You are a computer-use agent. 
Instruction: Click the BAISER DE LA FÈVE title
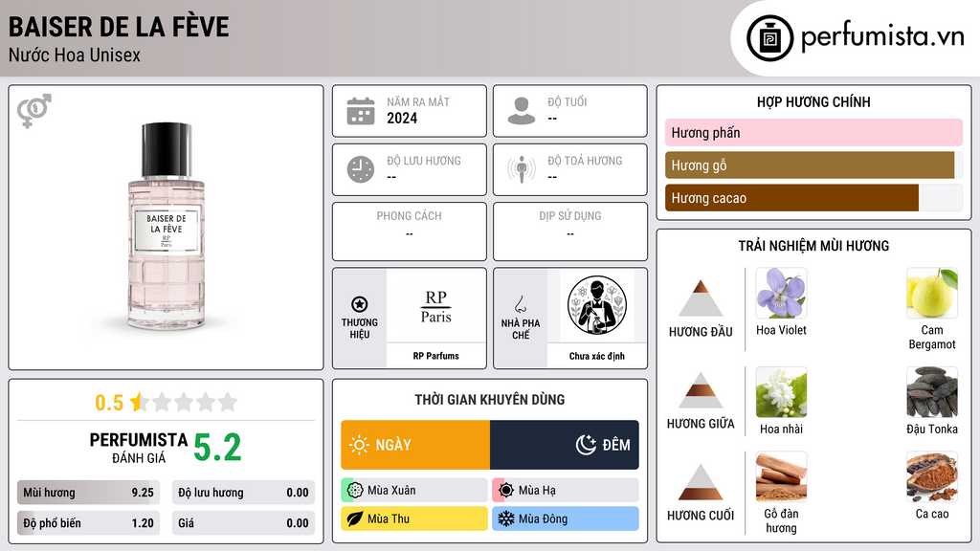pos(119,28)
